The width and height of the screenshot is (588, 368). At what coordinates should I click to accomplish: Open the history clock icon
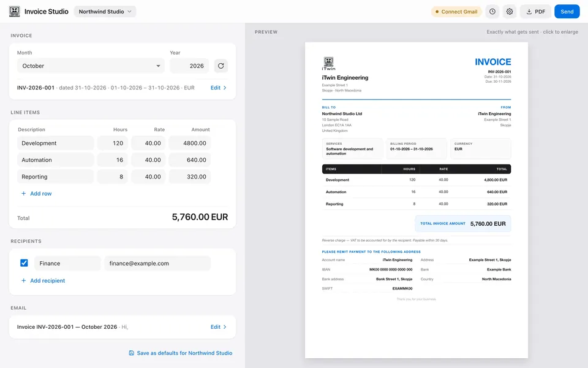tap(492, 12)
